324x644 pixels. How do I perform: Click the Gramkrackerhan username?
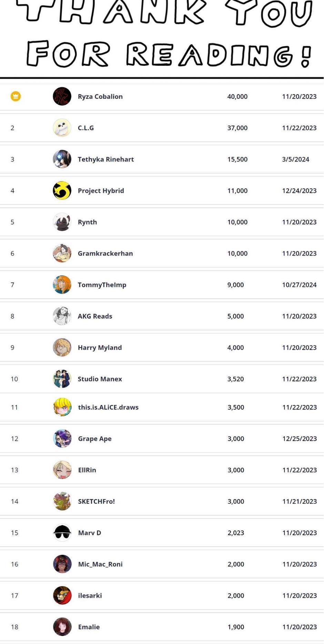point(105,253)
